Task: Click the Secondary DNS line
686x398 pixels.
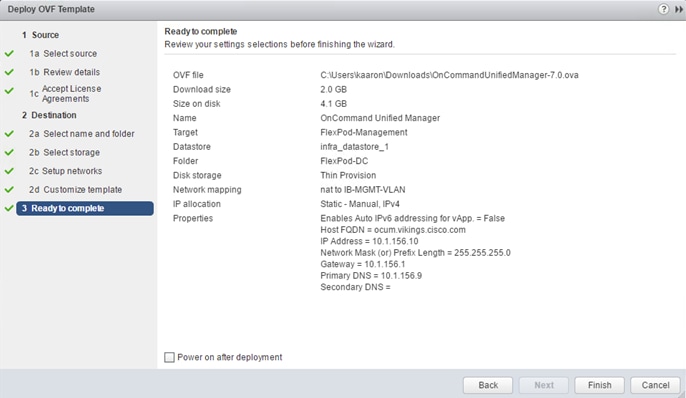Action: click(355, 287)
